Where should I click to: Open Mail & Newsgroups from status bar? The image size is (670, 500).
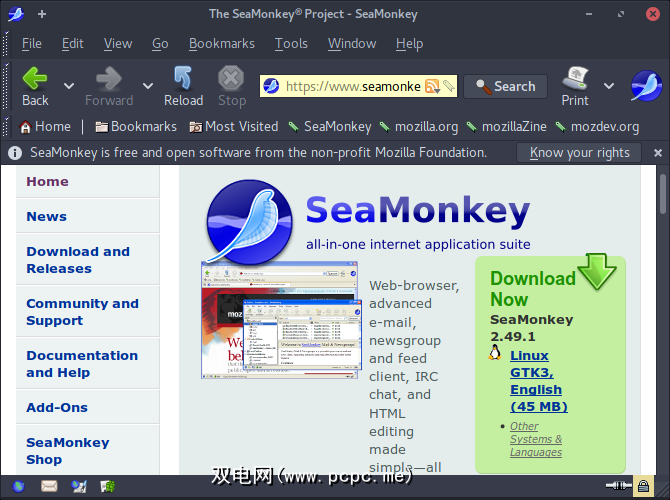[49, 487]
